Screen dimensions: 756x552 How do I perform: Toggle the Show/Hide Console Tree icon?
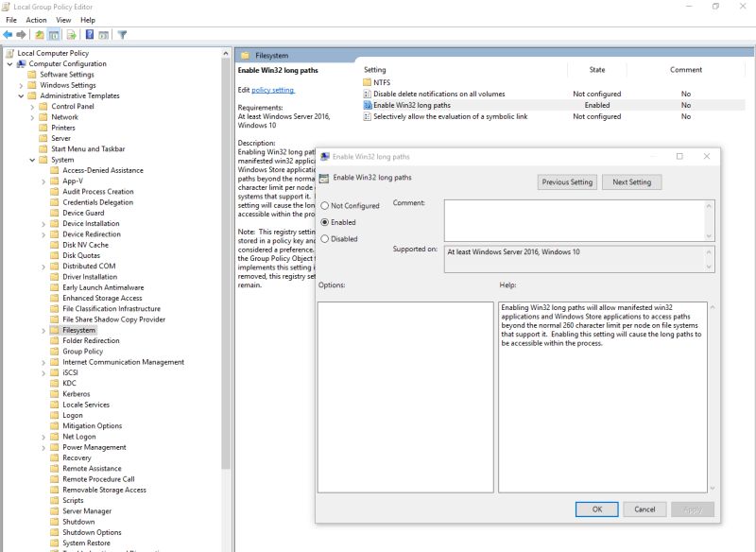(54, 36)
